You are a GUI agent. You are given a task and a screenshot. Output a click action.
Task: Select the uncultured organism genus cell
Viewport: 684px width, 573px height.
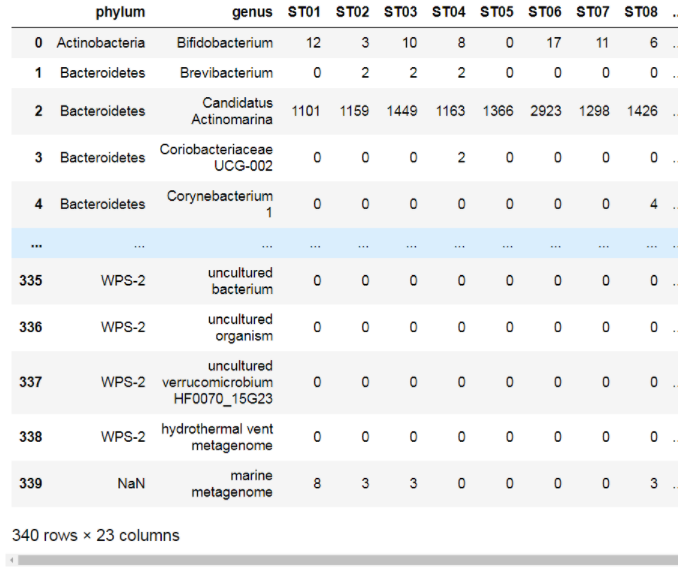click(x=240, y=327)
